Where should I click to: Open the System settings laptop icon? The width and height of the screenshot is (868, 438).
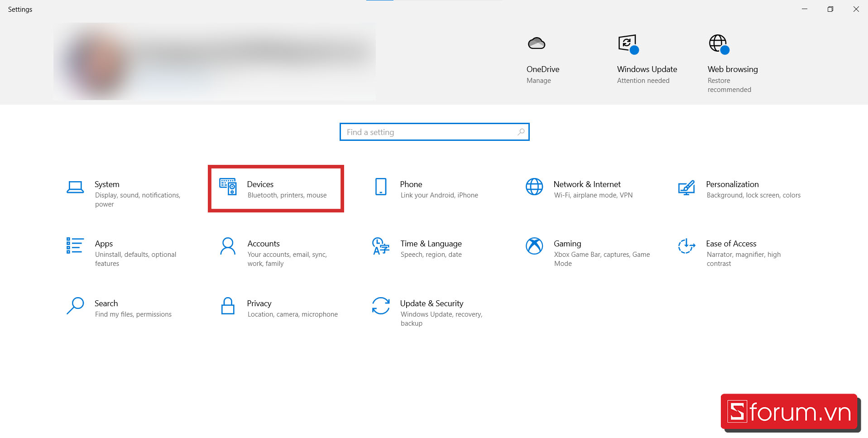tap(75, 187)
